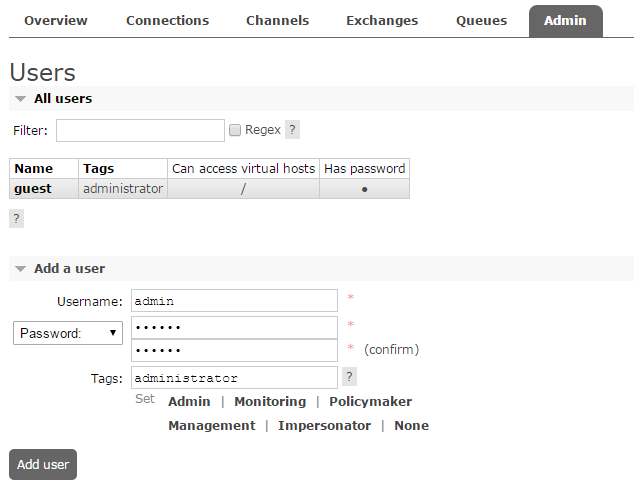This screenshot has height=493, width=634.
Task: Enable the Regex filter checkbox
Action: pos(235,130)
